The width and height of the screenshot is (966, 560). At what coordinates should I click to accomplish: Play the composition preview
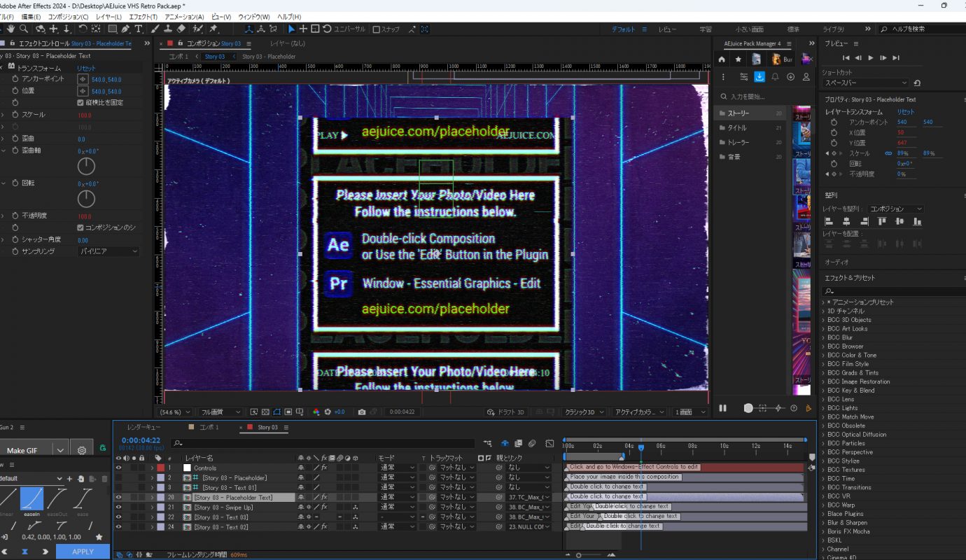coord(871,57)
